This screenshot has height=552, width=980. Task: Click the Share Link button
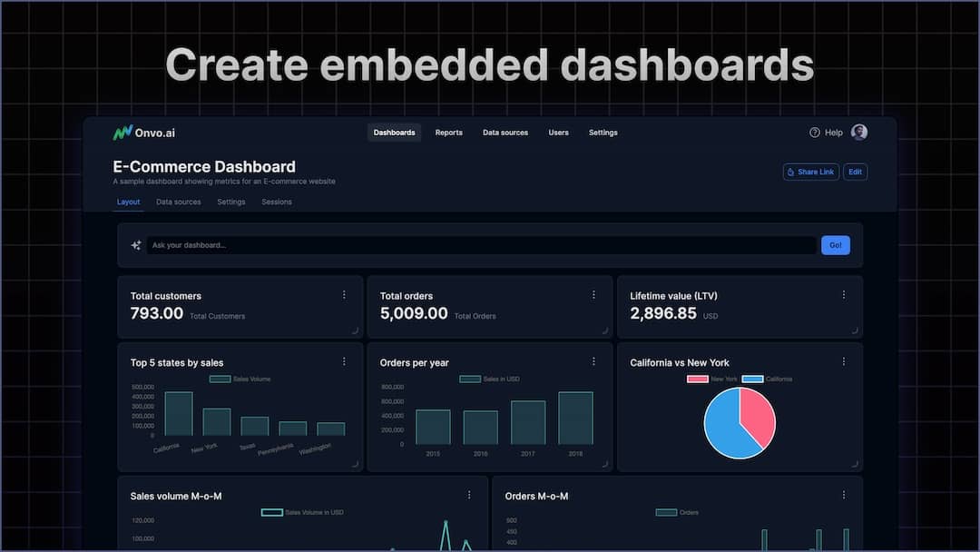point(810,172)
